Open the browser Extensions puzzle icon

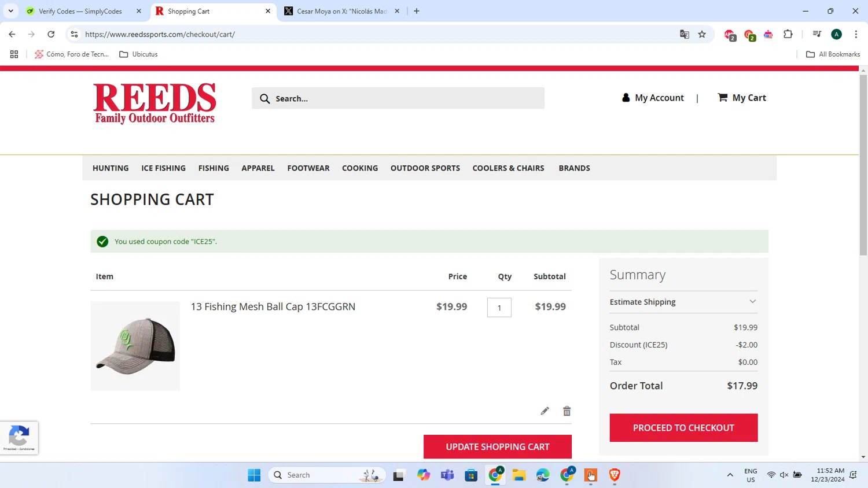click(788, 34)
